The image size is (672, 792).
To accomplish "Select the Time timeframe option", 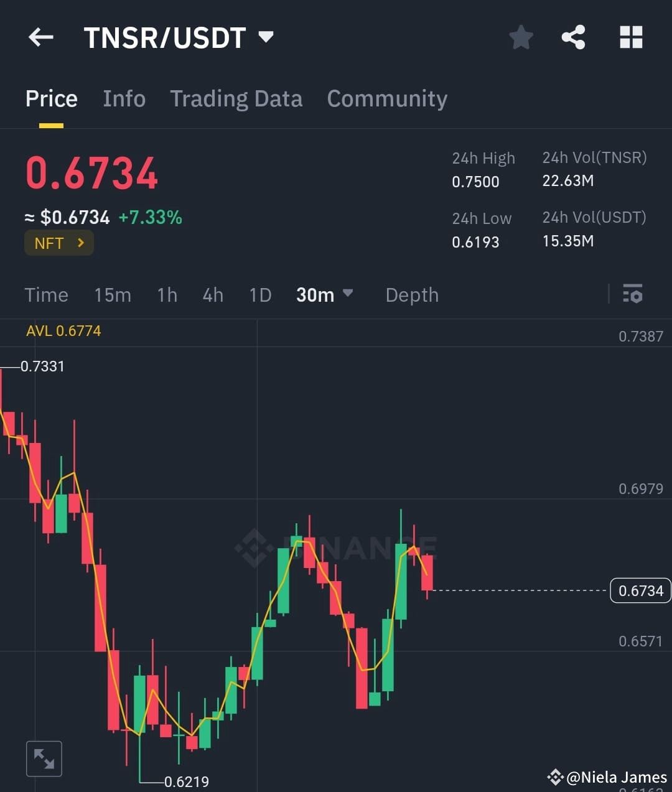I will pyautogui.click(x=46, y=295).
